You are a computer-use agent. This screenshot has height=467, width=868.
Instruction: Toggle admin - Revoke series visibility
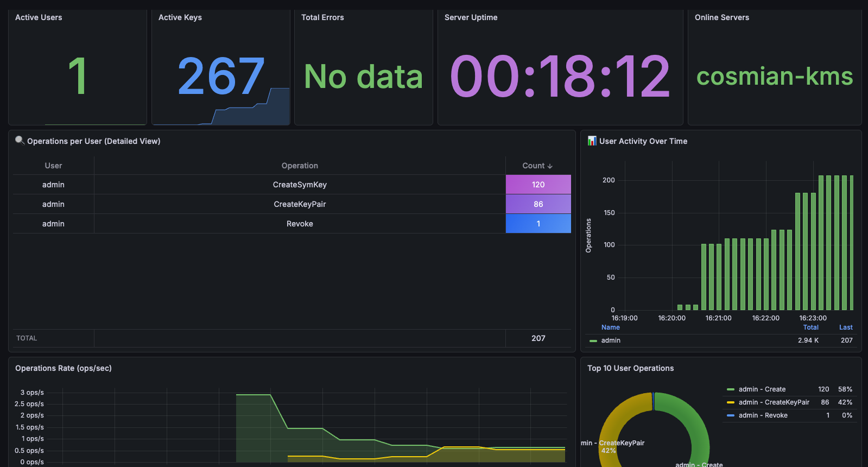pyautogui.click(x=763, y=415)
